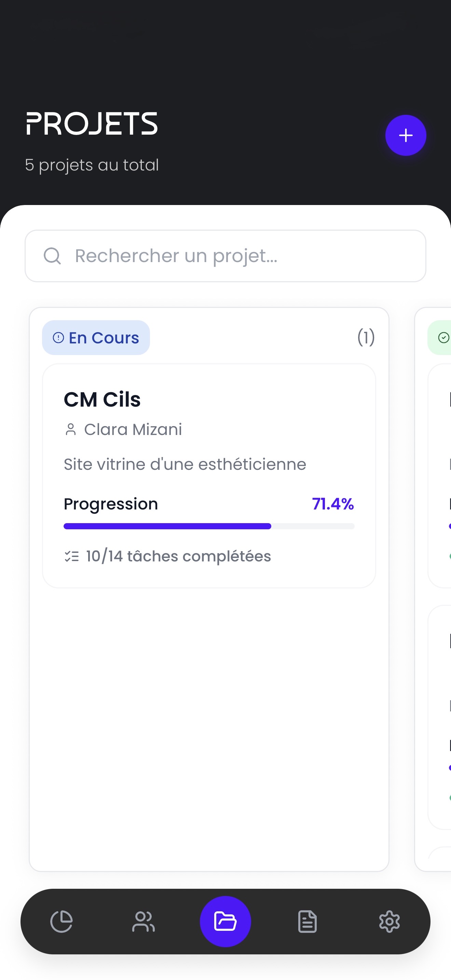Screen dimensions: 451x980
Task: Select the En Cours status badge
Action: tap(96, 338)
